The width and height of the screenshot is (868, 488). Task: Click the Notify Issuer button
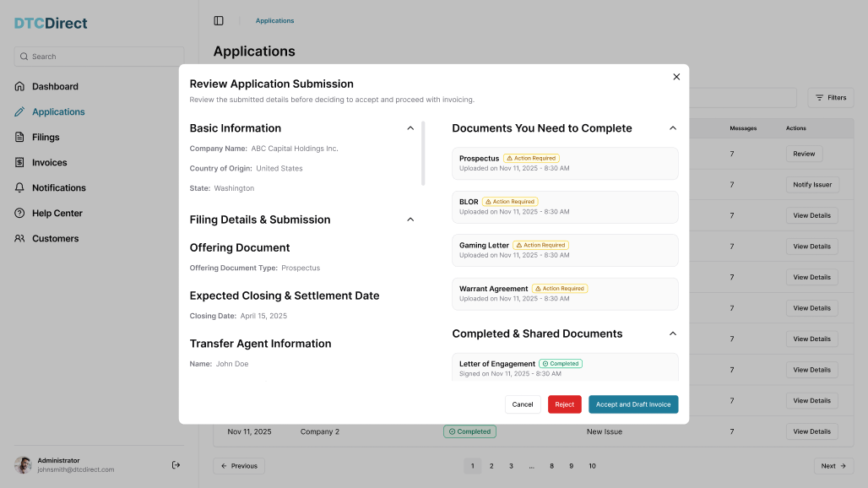(x=812, y=185)
